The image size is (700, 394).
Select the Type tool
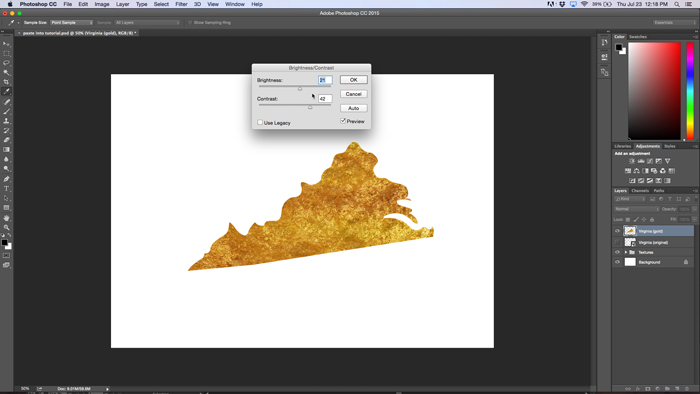coord(6,189)
